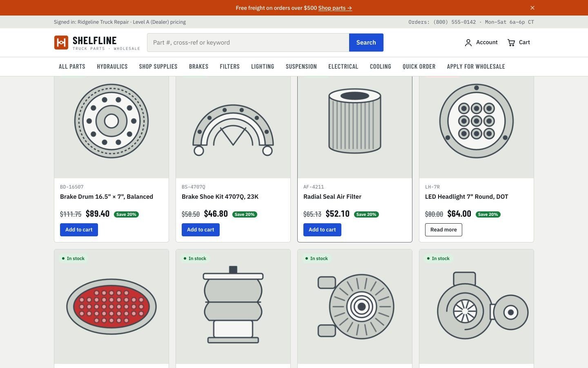Open the Cooling category
Viewport: 588px width, 368px height.
tap(381, 67)
